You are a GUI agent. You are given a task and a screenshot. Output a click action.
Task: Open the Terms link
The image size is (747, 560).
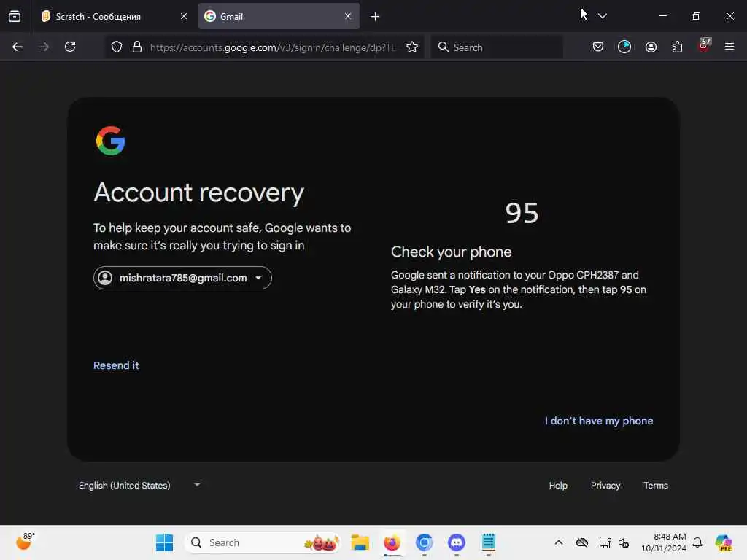pos(656,485)
